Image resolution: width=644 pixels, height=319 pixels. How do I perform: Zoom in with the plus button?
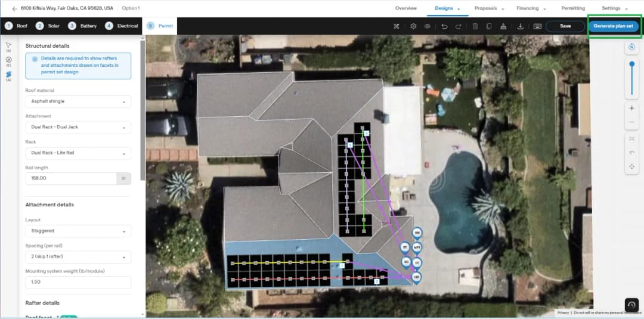tap(631, 108)
